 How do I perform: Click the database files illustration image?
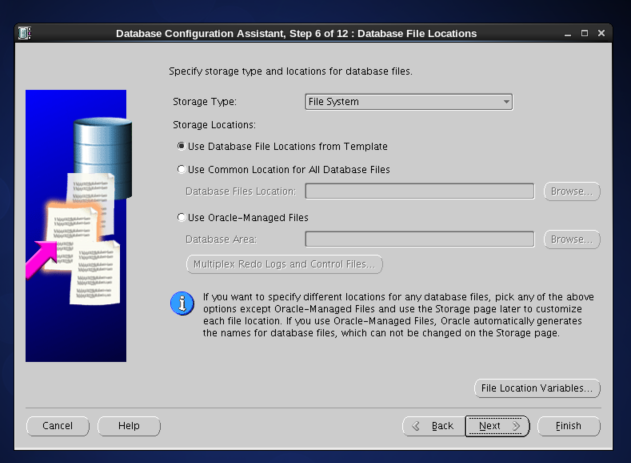point(76,225)
